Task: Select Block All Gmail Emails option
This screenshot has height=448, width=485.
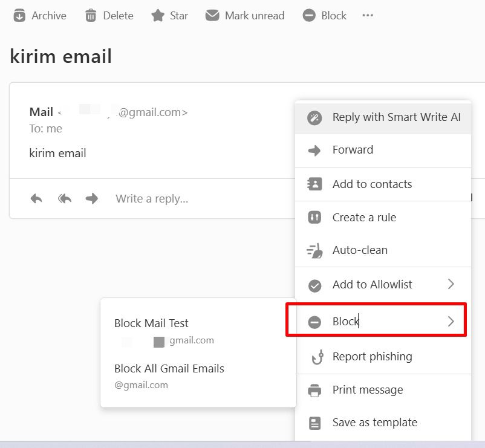Action: [169, 368]
